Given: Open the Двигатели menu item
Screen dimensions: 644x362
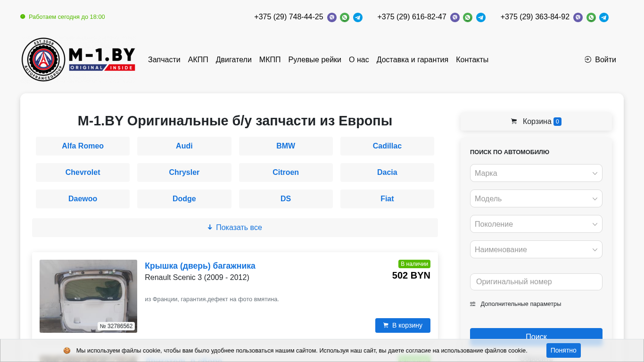Looking at the screenshot, I should click(234, 59).
